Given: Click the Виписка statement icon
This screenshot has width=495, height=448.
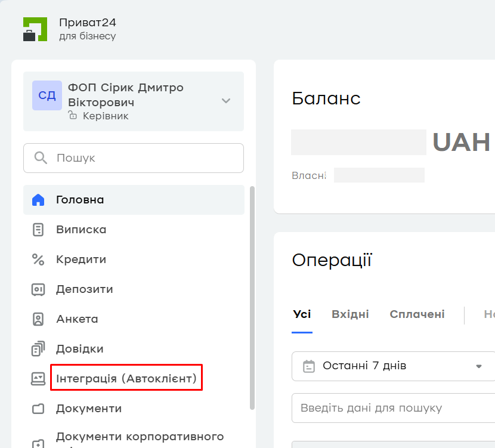Looking at the screenshot, I should coord(38,230).
